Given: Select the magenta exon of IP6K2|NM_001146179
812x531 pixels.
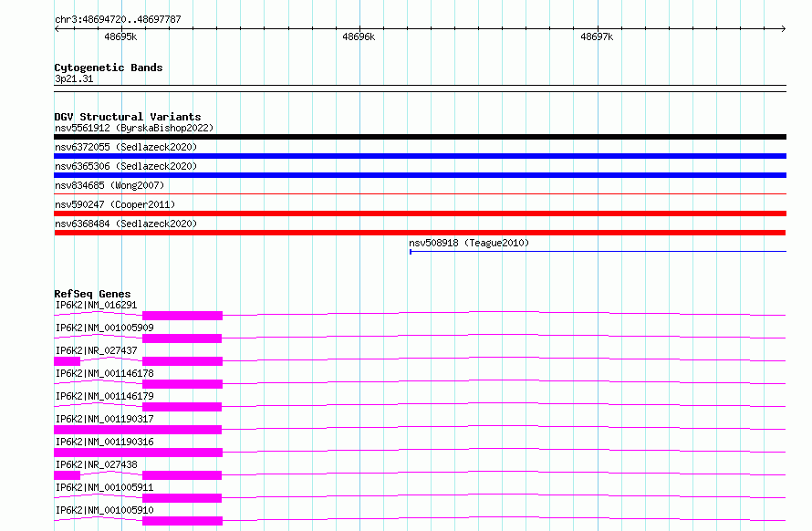Looking at the screenshot, I should pyautogui.click(x=182, y=407).
